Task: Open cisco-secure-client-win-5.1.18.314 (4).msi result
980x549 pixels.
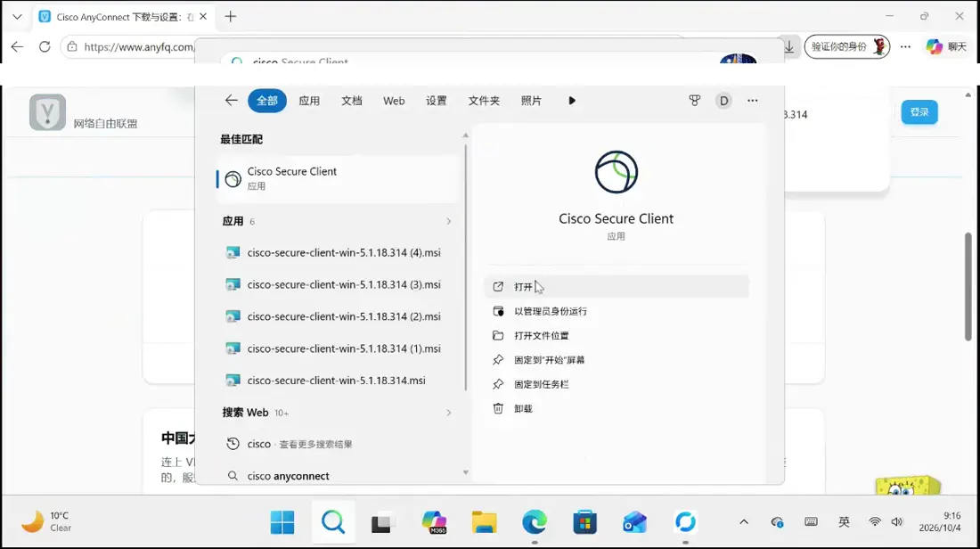Action: point(338,252)
